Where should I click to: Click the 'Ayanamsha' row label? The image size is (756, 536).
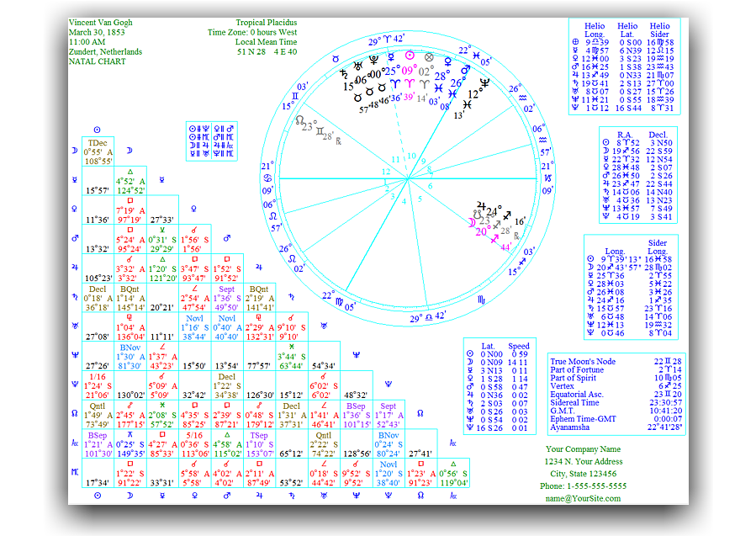pyautogui.click(x=569, y=427)
